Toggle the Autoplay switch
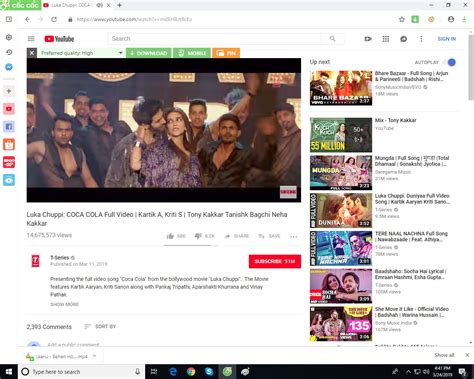The image size is (474, 379). [x=449, y=62]
